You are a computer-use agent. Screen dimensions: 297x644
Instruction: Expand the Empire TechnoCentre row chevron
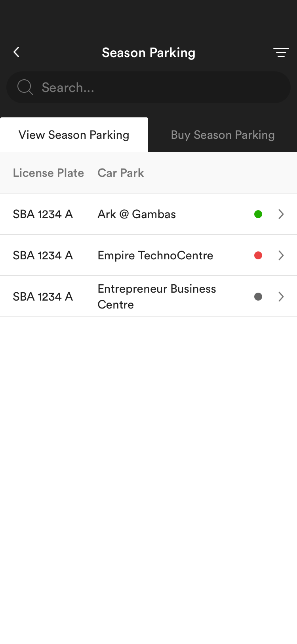[x=281, y=255]
